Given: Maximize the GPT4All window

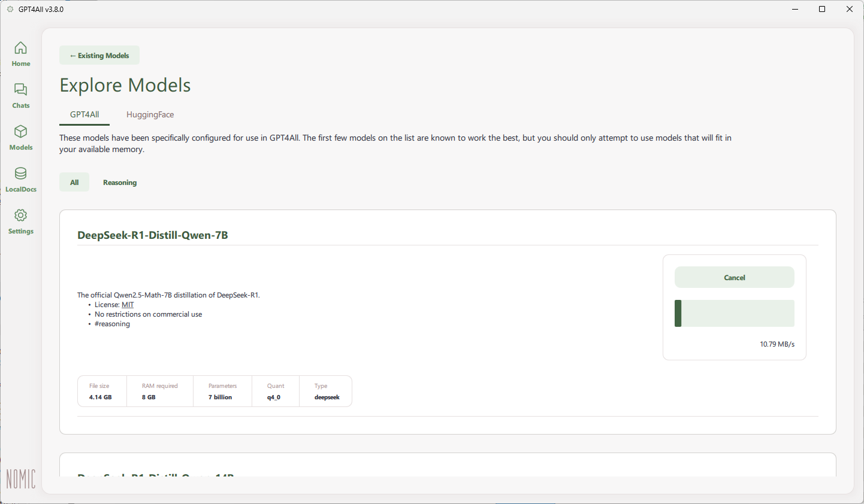Looking at the screenshot, I should (x=822, y=9).
